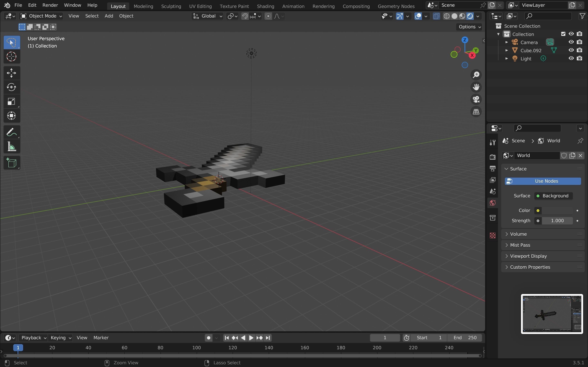Activate the Scale tool
Viewport: 588px width, 367px height.
(x=11, y=102)
